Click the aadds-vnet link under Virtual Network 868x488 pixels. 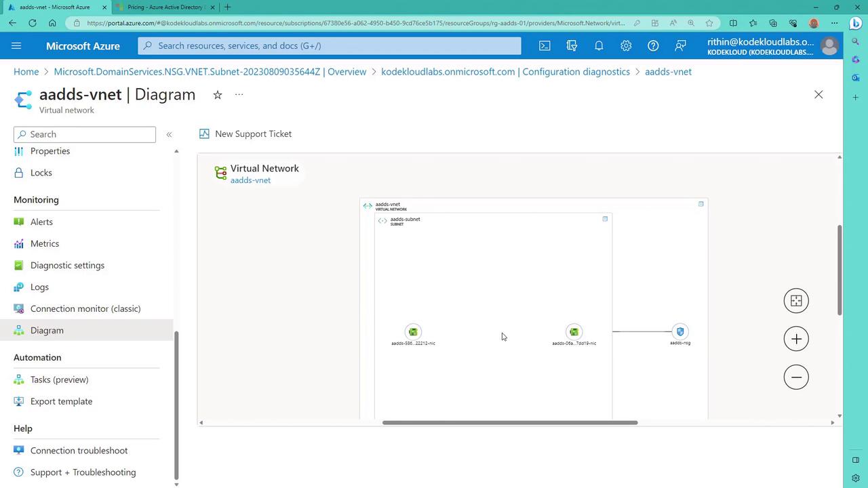click(x=250, y=180)
